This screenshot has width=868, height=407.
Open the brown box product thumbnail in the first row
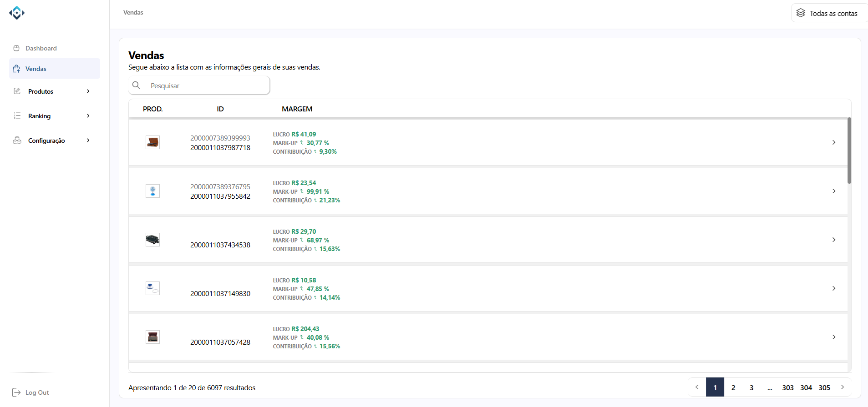pyautogui.click(x=152, y=142)
